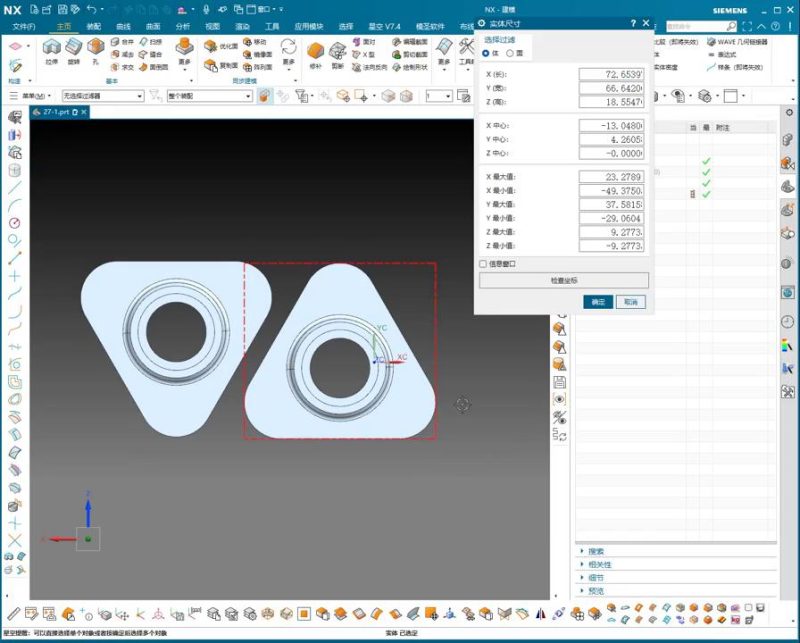Select the 面 radio button
The width and height of the screenshot is (800, 643).
tap(509, 53)
